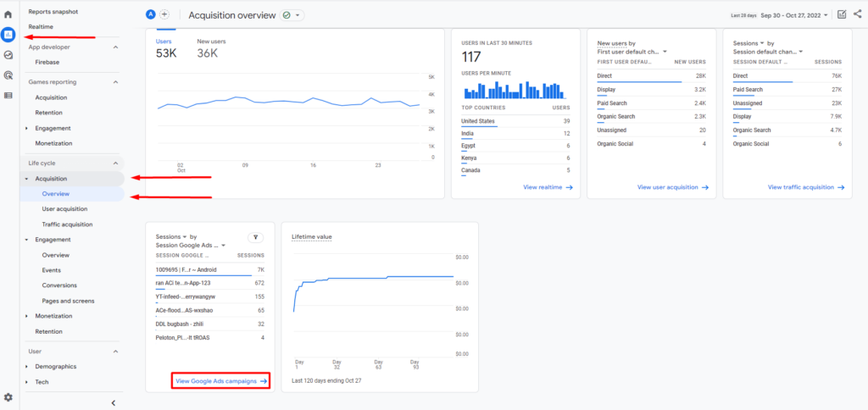Expand the Tech tree item
This screenshot has height=410, width=868.
pos(26,382)
